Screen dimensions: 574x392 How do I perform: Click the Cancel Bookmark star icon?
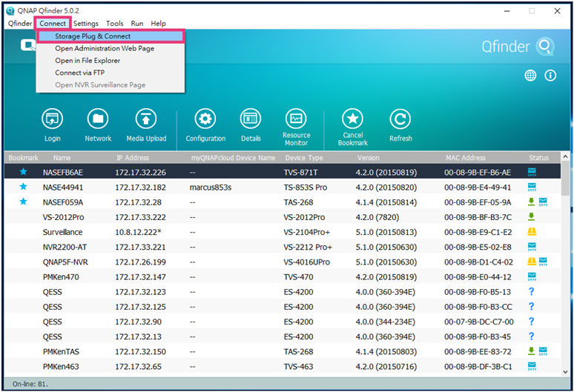(x=353, y=119)
